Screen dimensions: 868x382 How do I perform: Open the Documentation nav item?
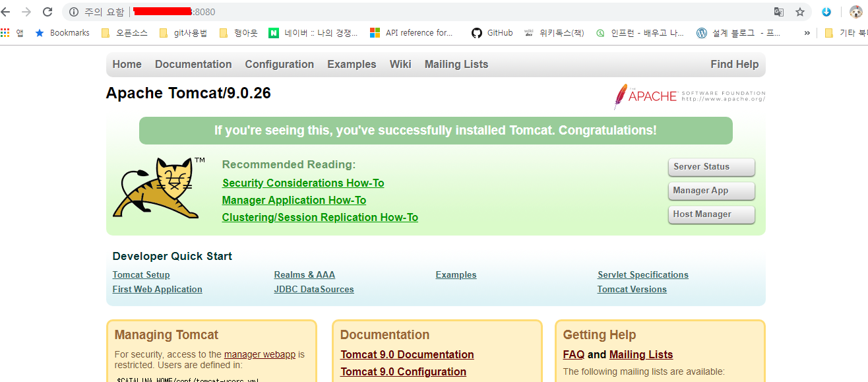pyautogui.click(x=193, y=64)
